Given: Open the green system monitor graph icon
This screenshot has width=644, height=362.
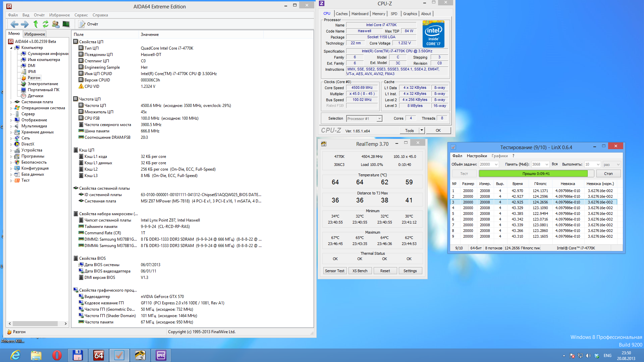Looking at the screenshot, I should 66,24.
